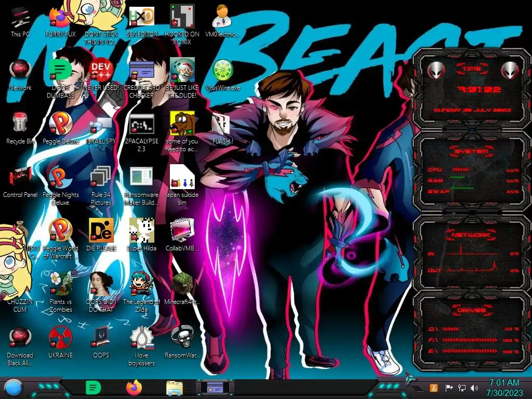
Task: Open File Explorer from the taskbar
Action: [175, 388]
